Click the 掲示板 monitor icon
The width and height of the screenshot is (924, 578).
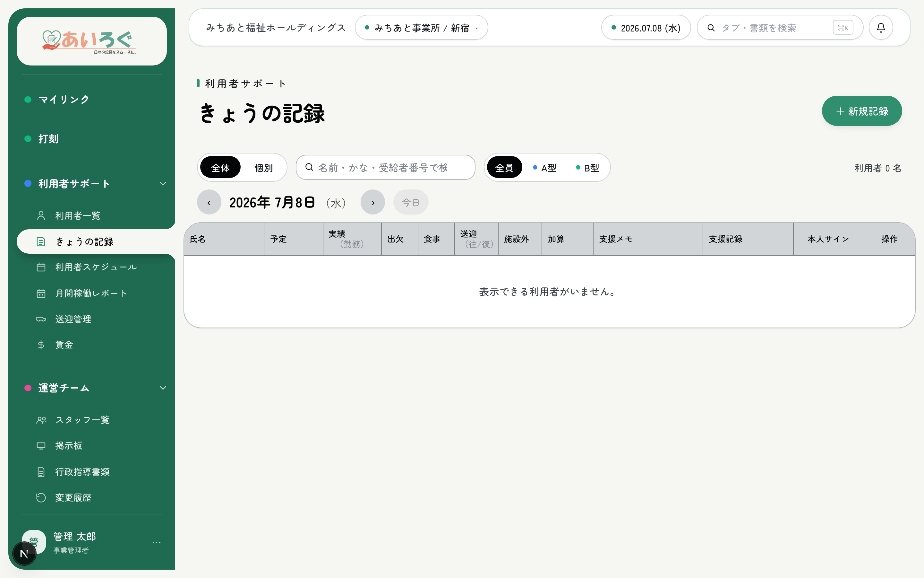[x=41, y=446]
